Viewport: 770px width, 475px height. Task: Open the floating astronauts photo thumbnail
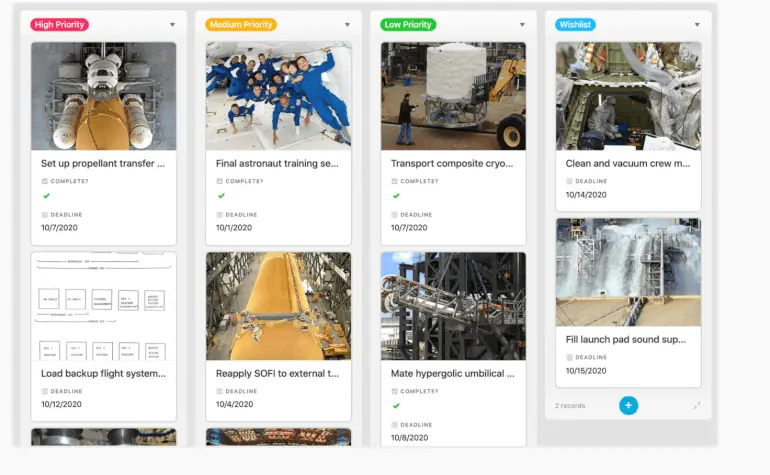coord(278,96)
